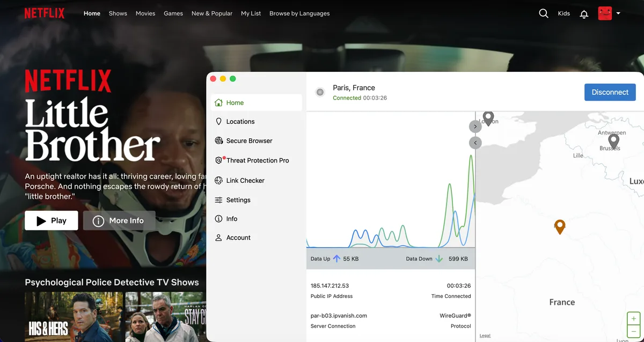
Task: Open New & Popular in Netflix
Action: pyautogui.click(x=212, y=13)
